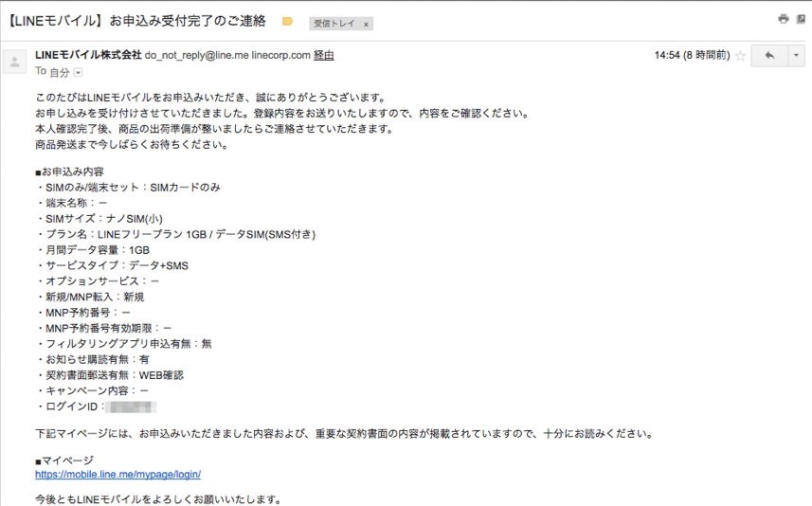Star this email message
Viewport: 812px width, 506px height.
740,56
